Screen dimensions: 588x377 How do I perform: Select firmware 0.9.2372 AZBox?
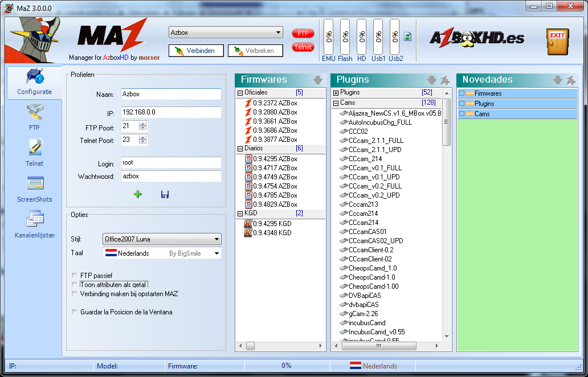point(271,103)
